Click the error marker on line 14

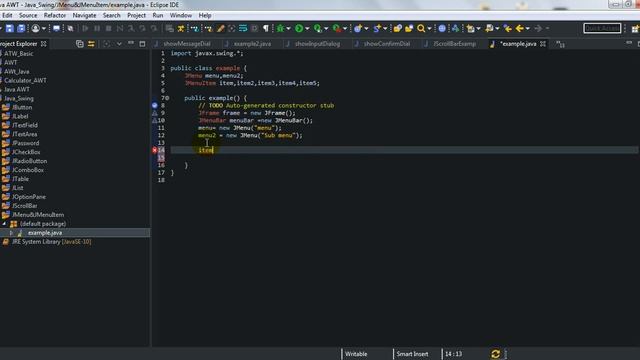(x=155, y=150)
